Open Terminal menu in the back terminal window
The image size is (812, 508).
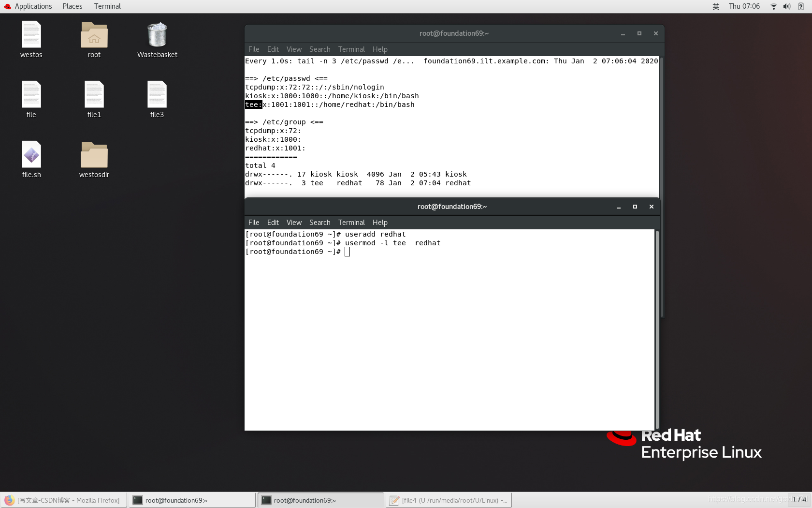pos(351,49)
